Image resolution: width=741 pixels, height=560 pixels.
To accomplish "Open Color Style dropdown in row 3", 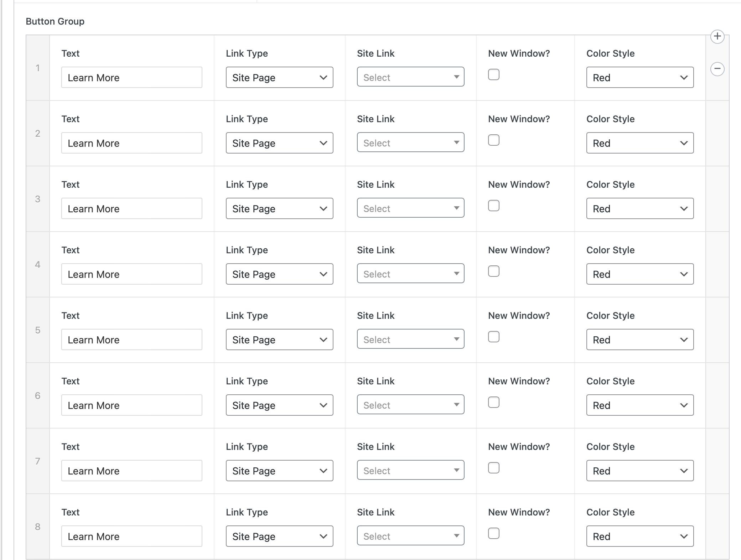I will click(640, 208).
